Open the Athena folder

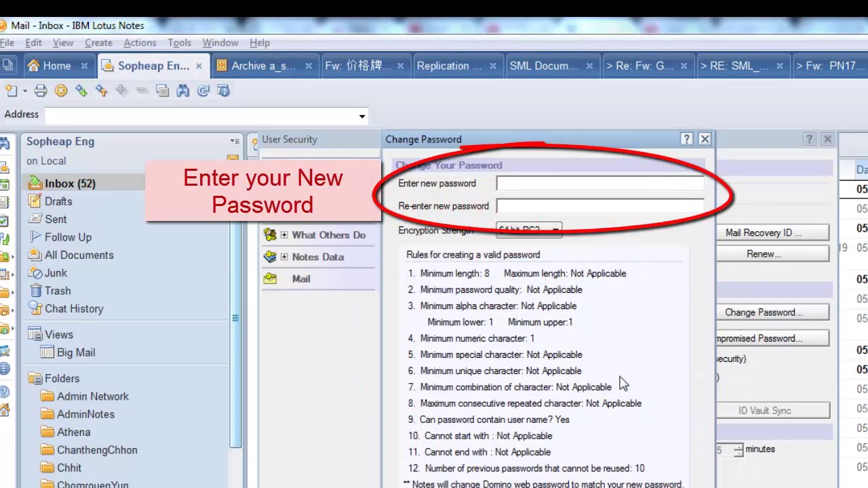pyautogui.click(x=73, y=432)
